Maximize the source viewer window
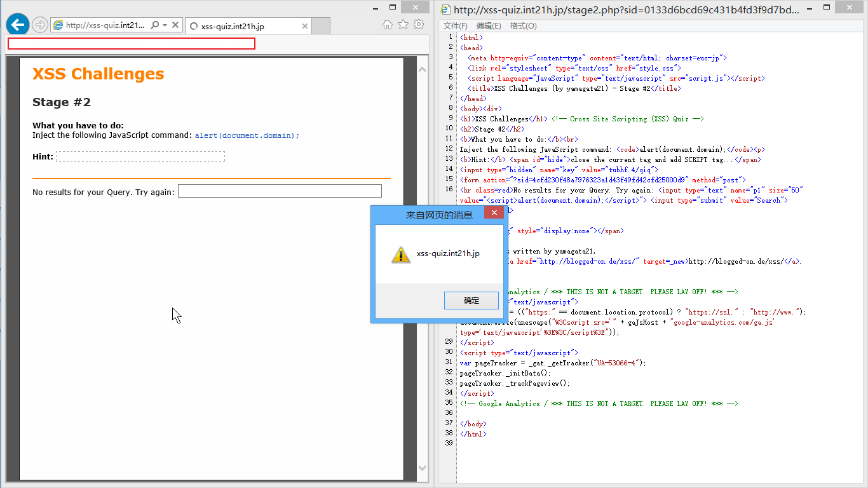Screen dimensions: 868x488 828,8
